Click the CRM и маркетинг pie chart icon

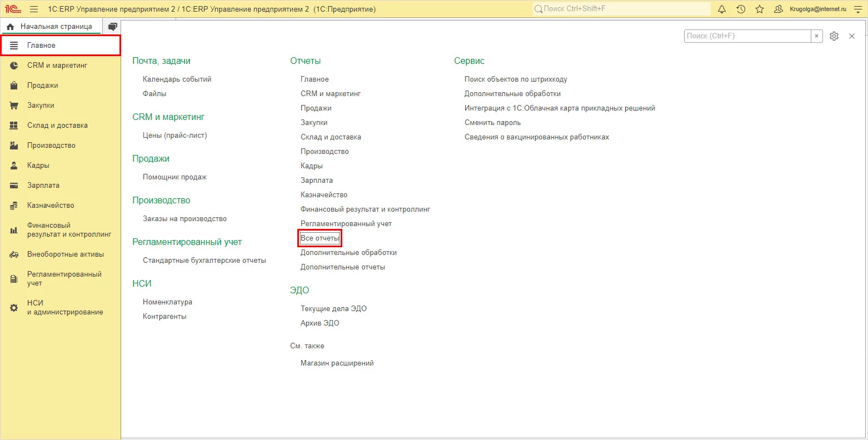pyautogui.click(x=14, y=66)
